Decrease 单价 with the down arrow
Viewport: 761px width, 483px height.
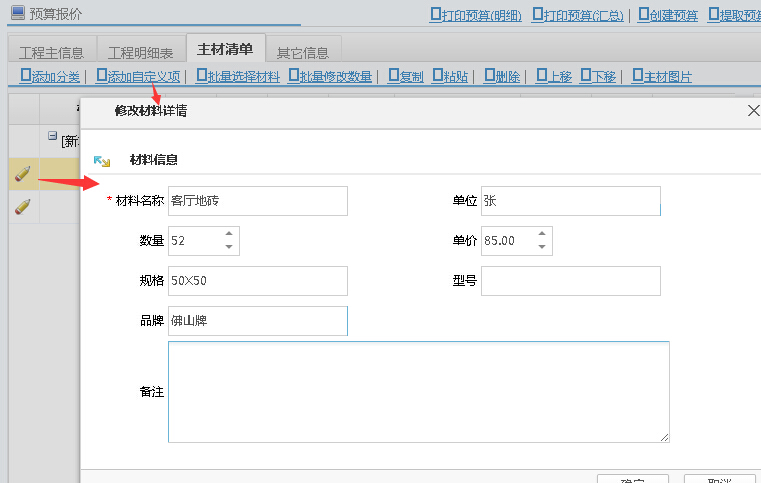point(542,247)
